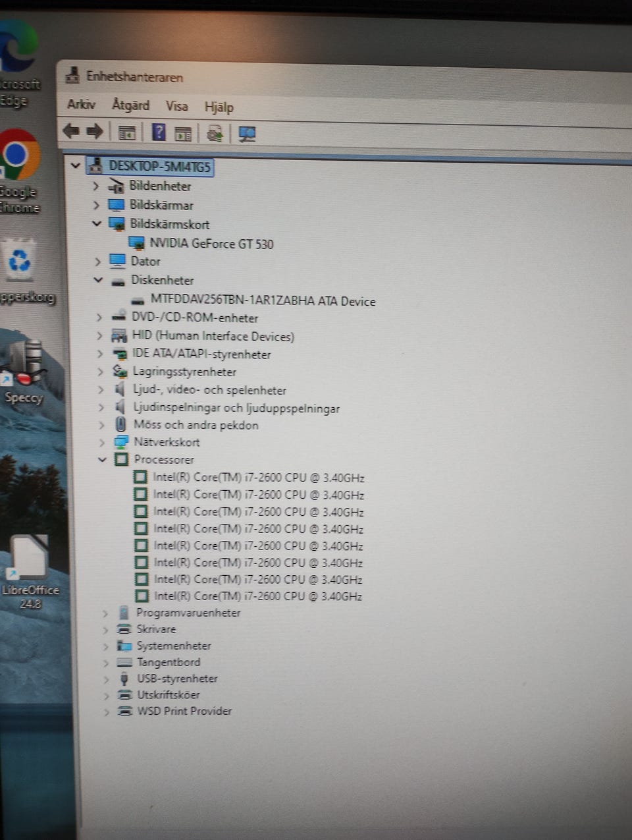Open the LibreOffice 24.8 desktop shortcut
Viewport: 632px width, 840px height.
pyautogui.click(x=30, y=572)
